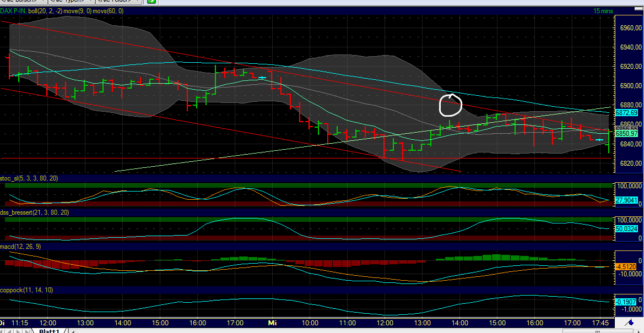Screen dimensions: 644x333
Task: Click the yellow vertical scrollbar on the right edge
Action: [x=641, y=165]
